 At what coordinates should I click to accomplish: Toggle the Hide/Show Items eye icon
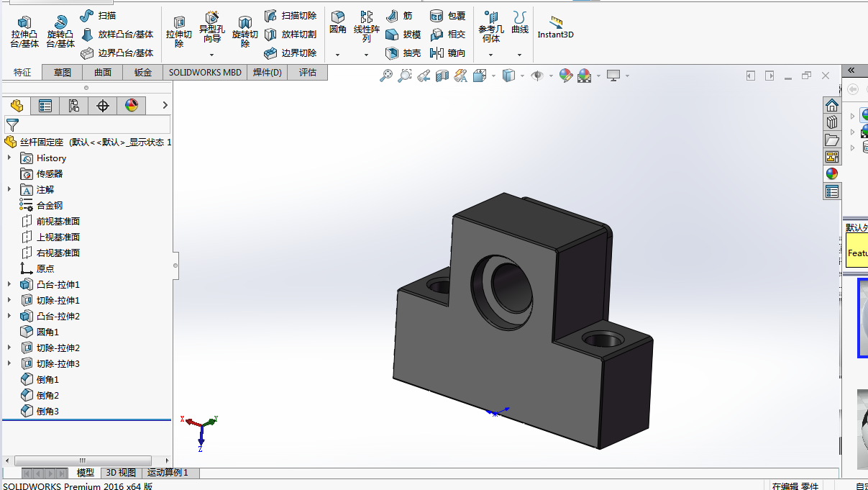[536, 75]
